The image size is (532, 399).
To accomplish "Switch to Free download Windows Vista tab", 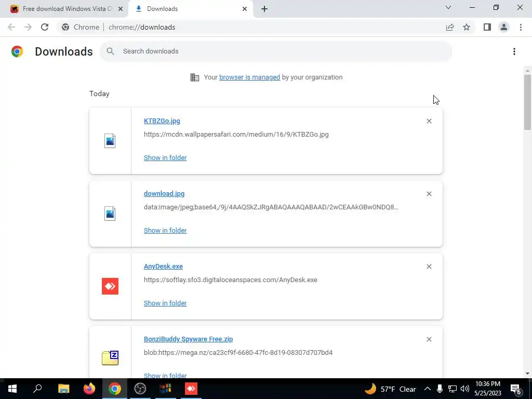I will pyautogui.click(x=64, y=9).
